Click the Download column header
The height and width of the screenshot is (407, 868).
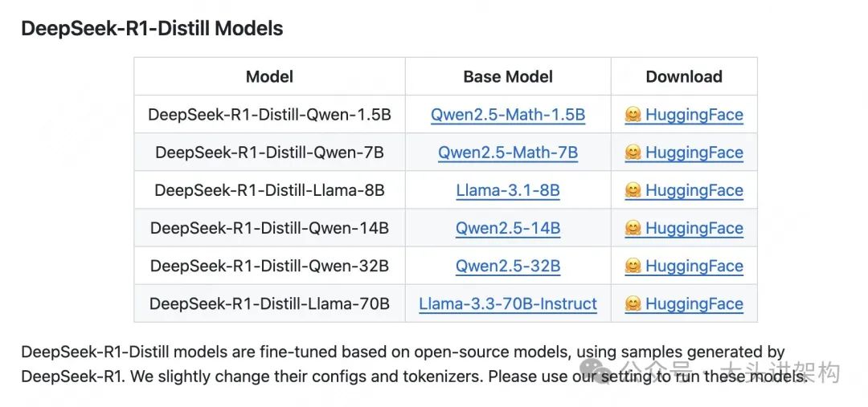click(x=684, y=77)
